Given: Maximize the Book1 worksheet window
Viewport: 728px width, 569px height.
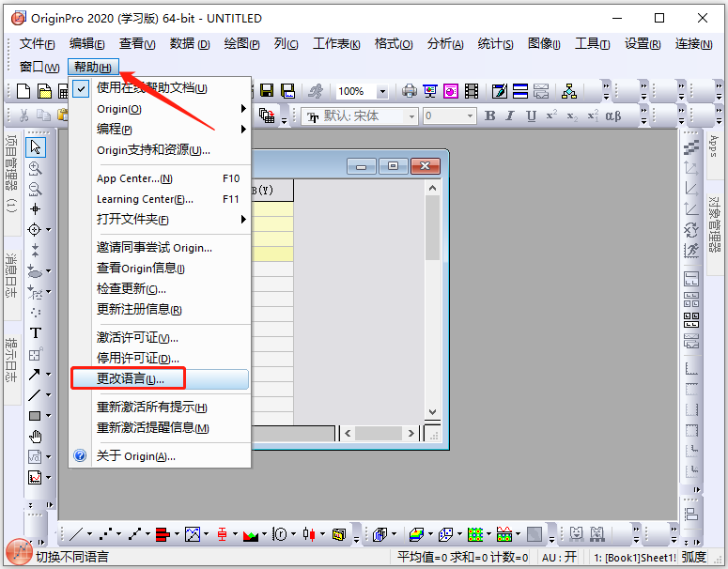Looking at the screenshot, I should pos(394,165).
